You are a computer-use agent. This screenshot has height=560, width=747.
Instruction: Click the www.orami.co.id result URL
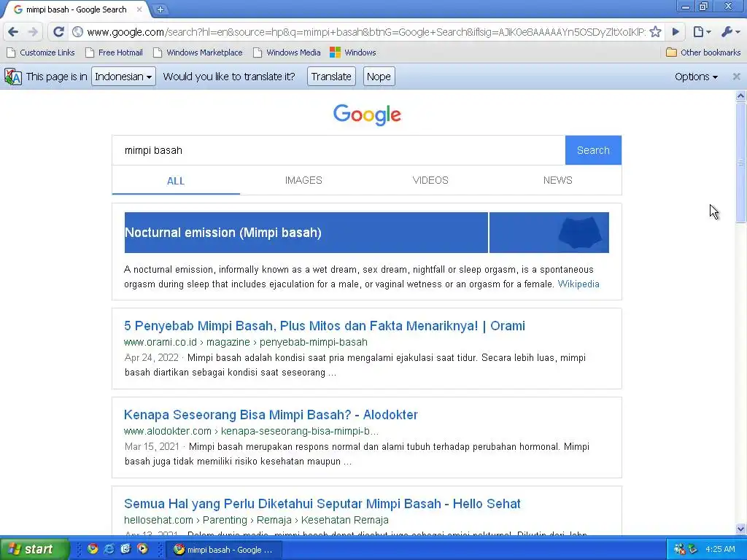(x=245, y=343)
